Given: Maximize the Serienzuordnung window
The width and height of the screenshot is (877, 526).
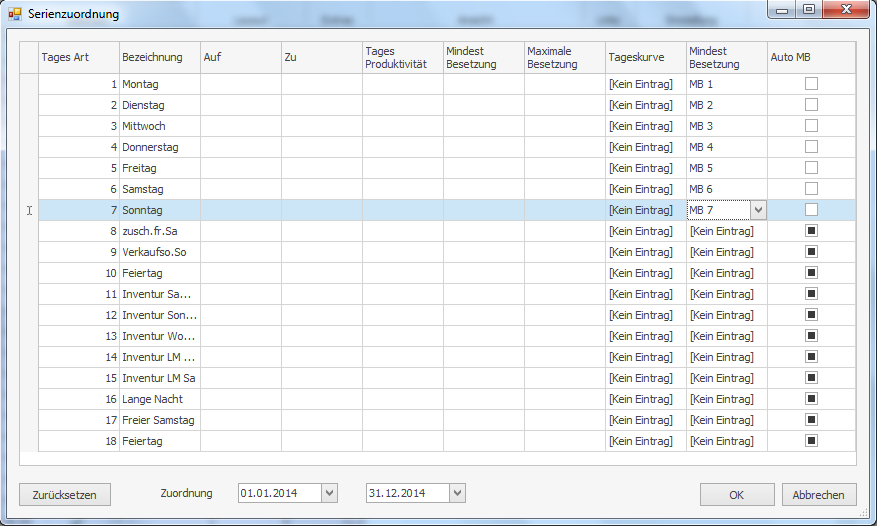Looking at the screenshot, I should pyautogui.click(x=808, y=10).
